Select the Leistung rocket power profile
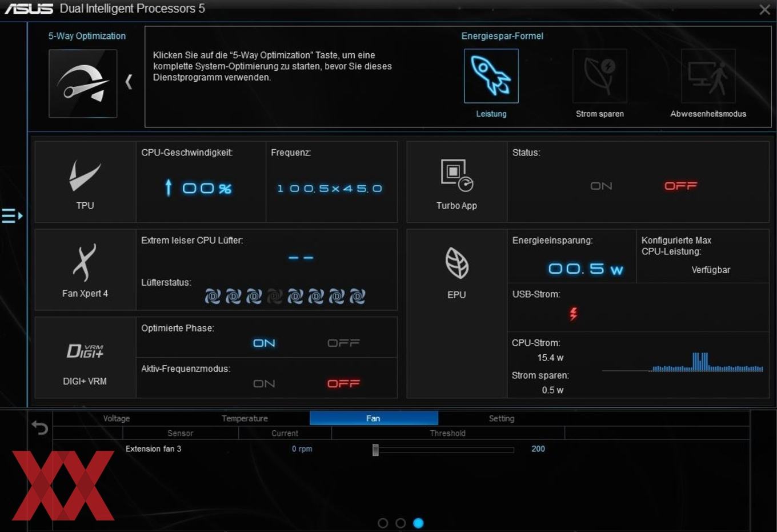Screen dimensions: 777x532 click(491, 76)
